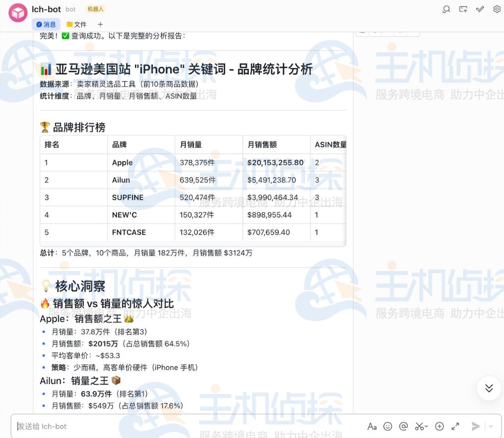
Task: Open the emoji picker
Action: [388, 427]
